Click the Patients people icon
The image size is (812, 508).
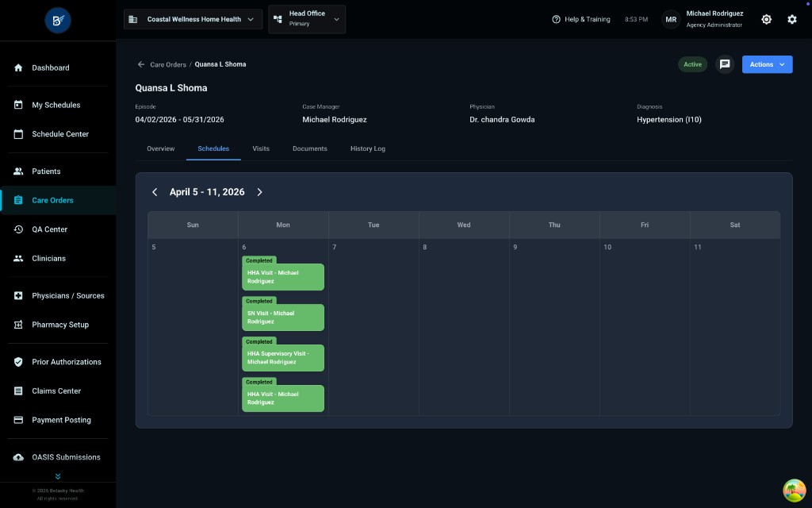tap(18, 171)
